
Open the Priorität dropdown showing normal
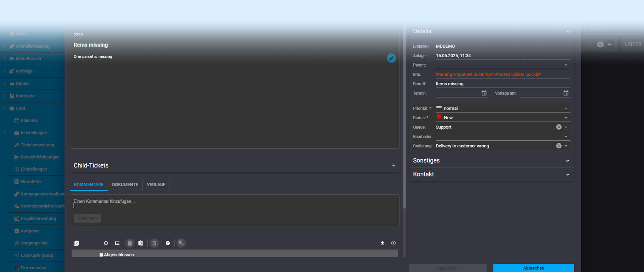(566, 109)
